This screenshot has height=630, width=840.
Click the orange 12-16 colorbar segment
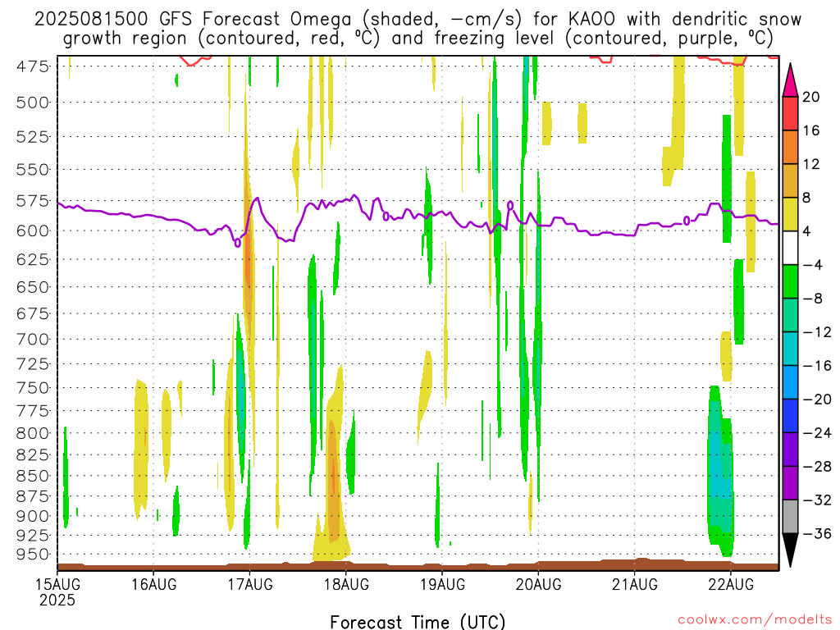coord(790,148)
